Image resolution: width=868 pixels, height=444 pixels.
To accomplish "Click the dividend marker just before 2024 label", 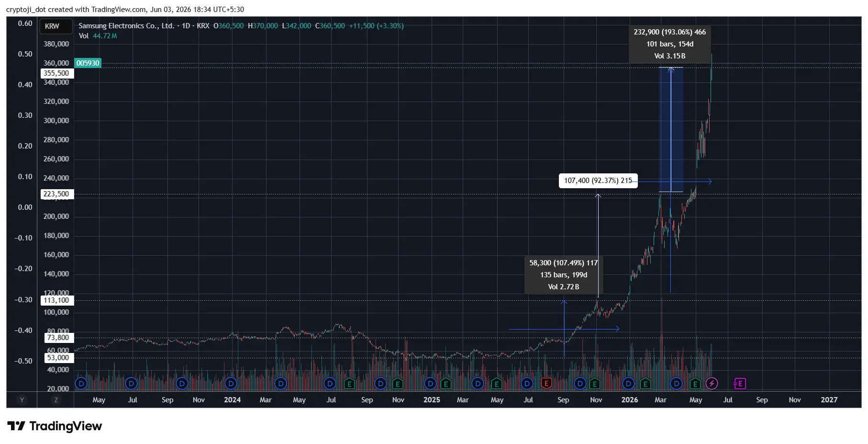I will click(x=231, y=384).
